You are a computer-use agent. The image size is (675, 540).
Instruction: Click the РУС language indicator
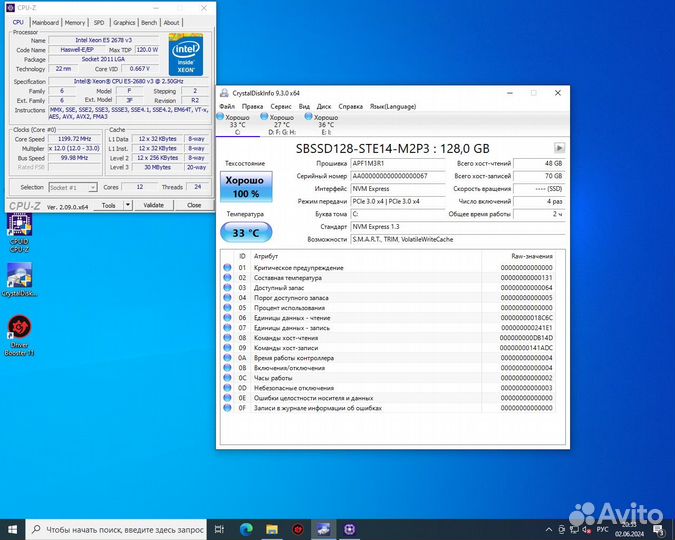pos(603,529)
